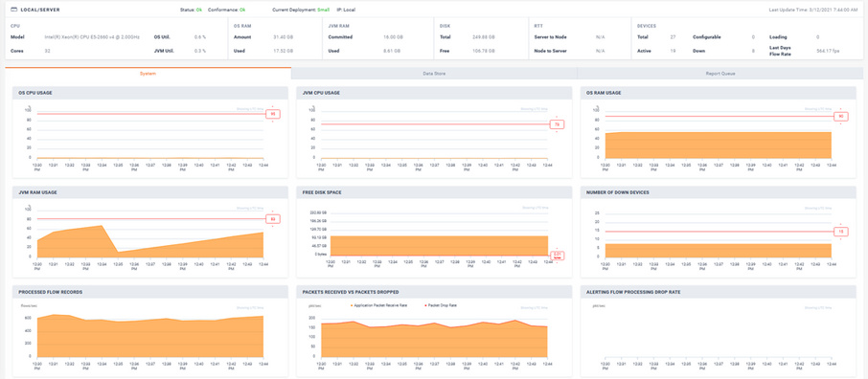Click the server icon beside LOCAL/SERVER
868x379 pixels.
[x=13, y=10]
